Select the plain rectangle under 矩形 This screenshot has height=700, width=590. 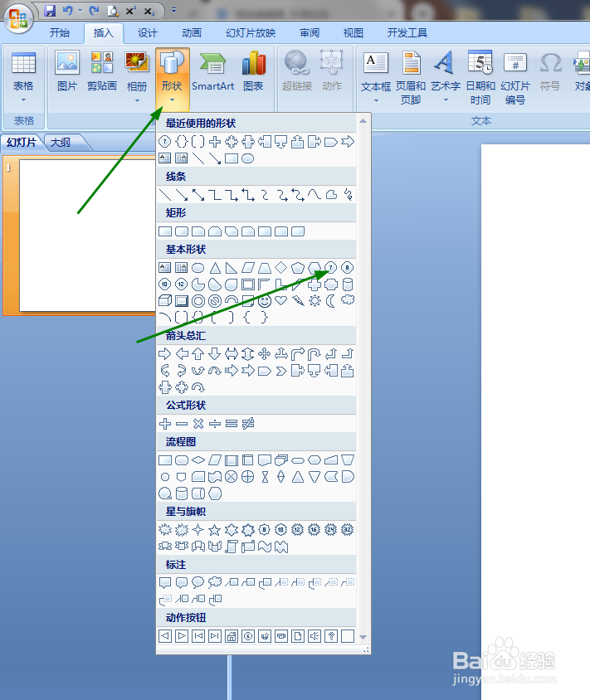pyautogui.click(x=165, y=231)
